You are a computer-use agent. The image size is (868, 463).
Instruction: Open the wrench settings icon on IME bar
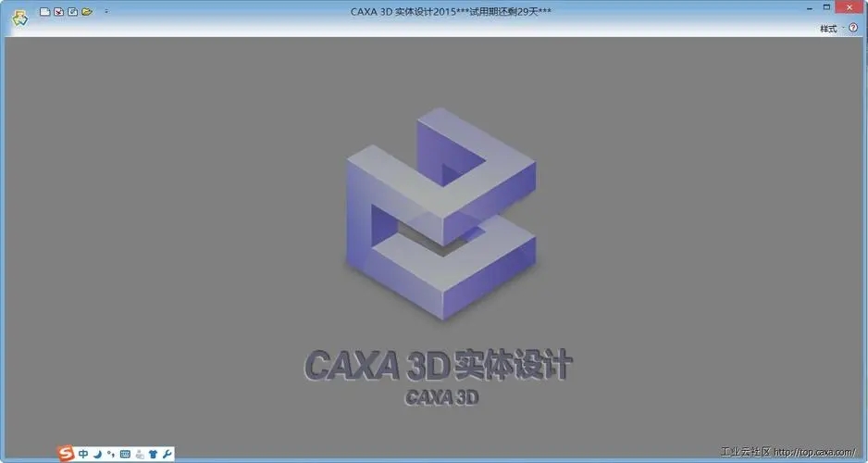pyautogui.click(x=167, y=454)
